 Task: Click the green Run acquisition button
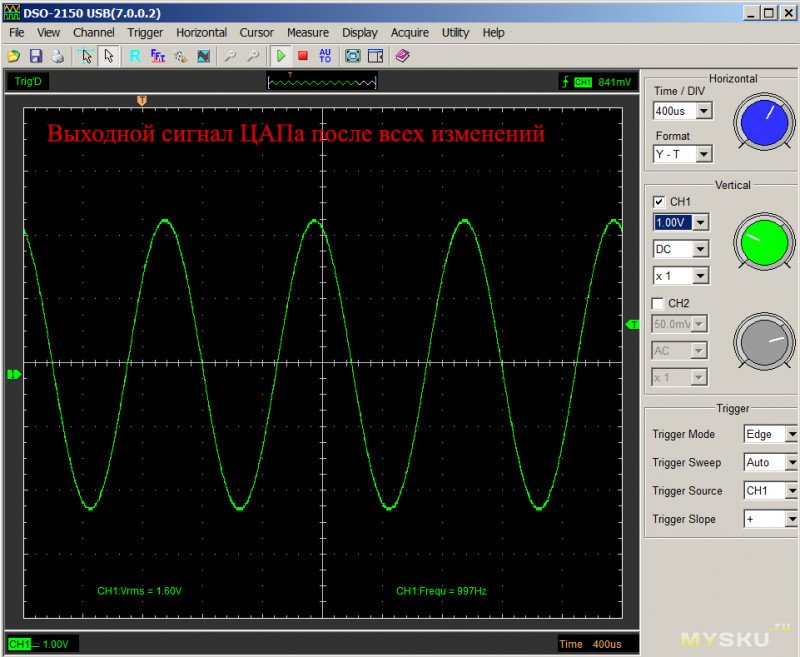[281, 57]
